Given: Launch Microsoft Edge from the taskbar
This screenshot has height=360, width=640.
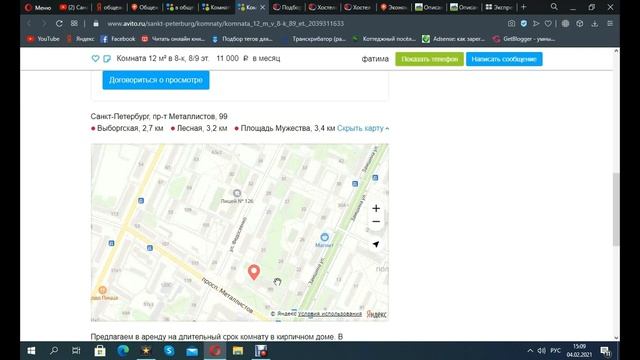Looking at the screenshot, I should coord(123,351).
